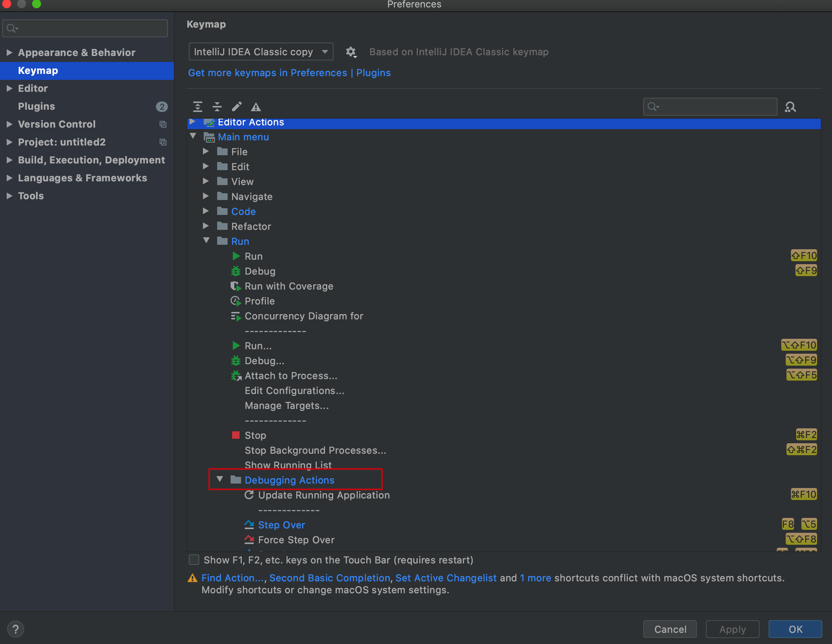The image size is (832, 644).
Task: Select the Edit Configurations... action row
Action: (504, 391)
